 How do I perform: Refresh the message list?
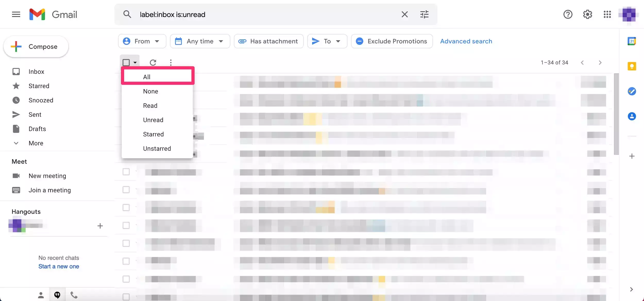tap(153, 63)
